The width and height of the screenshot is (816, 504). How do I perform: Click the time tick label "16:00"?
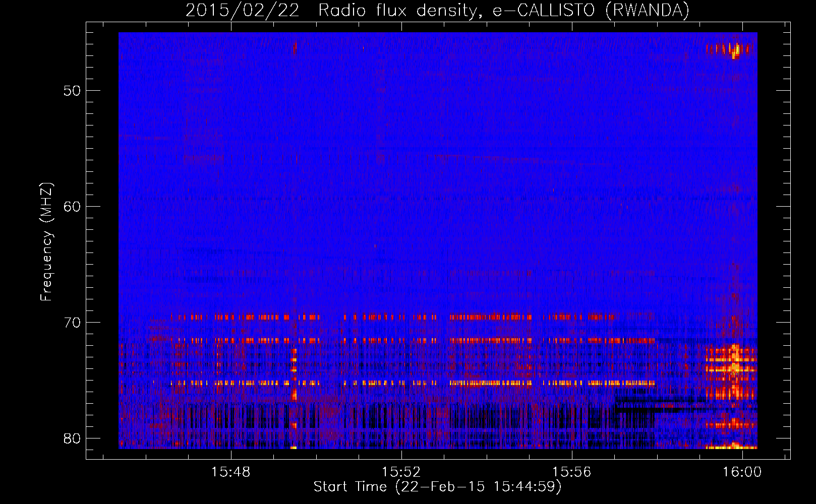[742, 472]
